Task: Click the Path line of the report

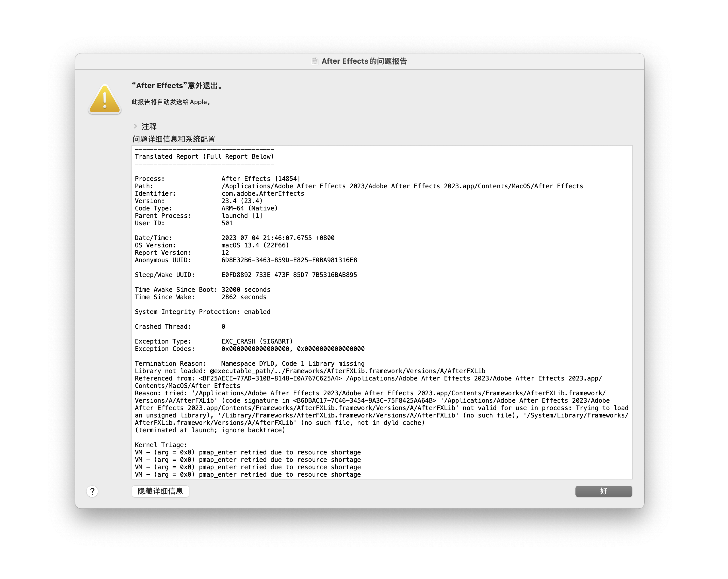Action: point(359,186)
